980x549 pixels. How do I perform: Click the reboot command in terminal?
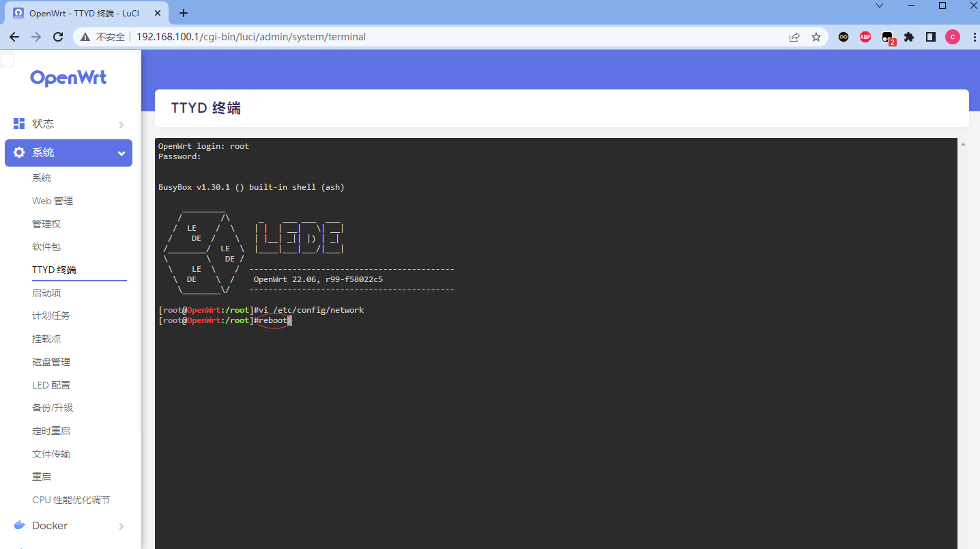[273, 320]
